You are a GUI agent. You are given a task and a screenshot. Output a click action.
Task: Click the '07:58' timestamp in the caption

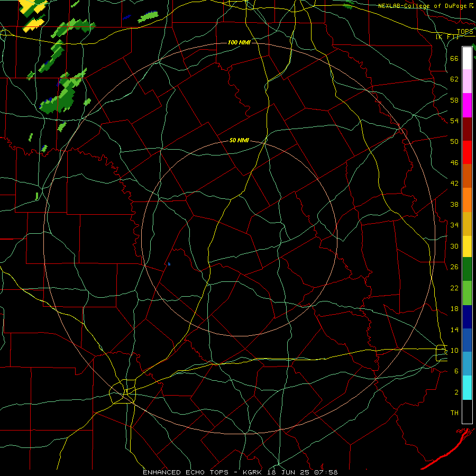tap(326, 472)
